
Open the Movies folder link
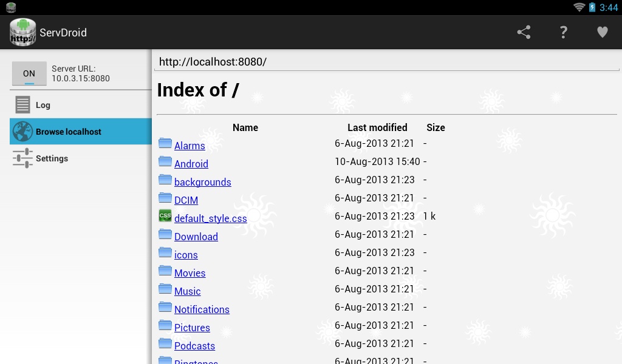(x=190, y=273)
